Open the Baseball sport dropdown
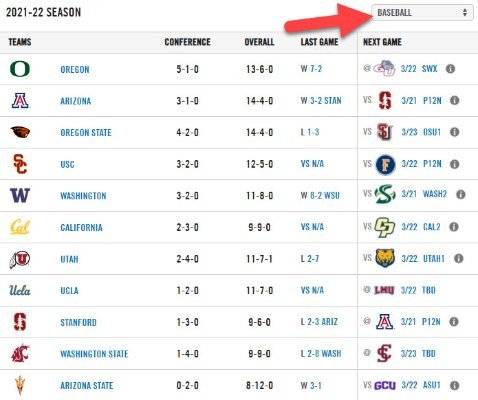478x400 pixels. (422, 13)
